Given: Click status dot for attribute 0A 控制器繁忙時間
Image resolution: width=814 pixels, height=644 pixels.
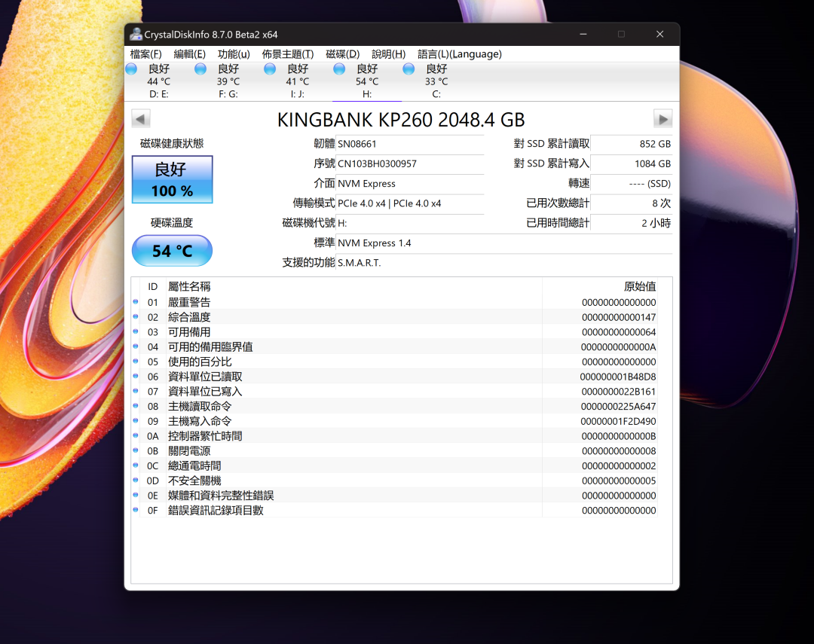Looking at the screenshot, I should click(136, 435).
